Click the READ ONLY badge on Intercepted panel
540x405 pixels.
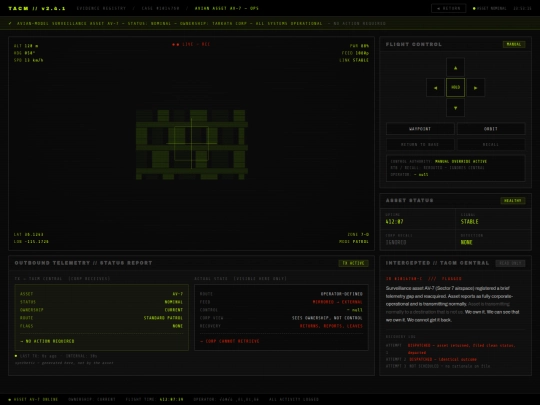click(510, 263)
